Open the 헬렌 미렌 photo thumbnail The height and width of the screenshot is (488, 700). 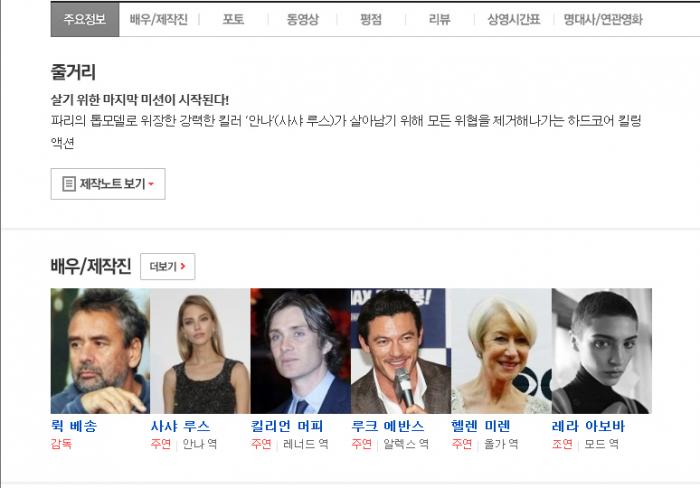500,351
